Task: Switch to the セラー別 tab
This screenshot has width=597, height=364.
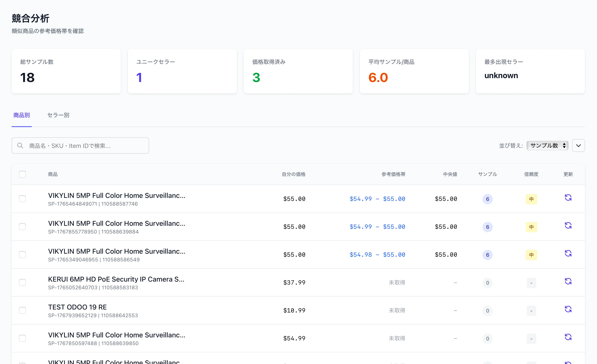Action: 58,115
